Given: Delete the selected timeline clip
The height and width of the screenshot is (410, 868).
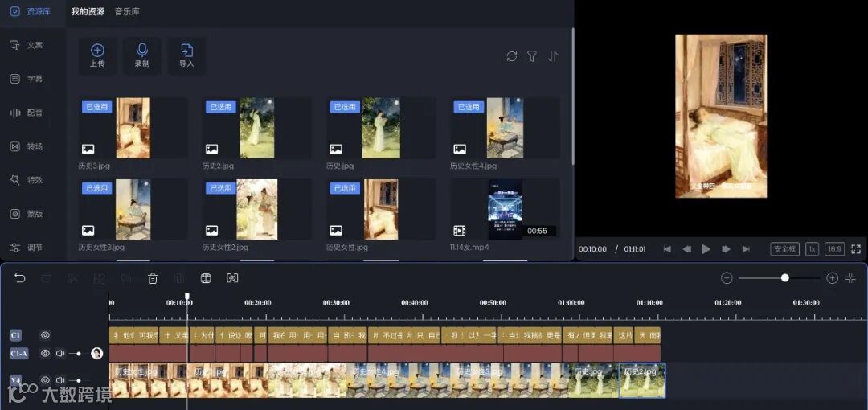Looking at the screenshot, I should (154, 278).
